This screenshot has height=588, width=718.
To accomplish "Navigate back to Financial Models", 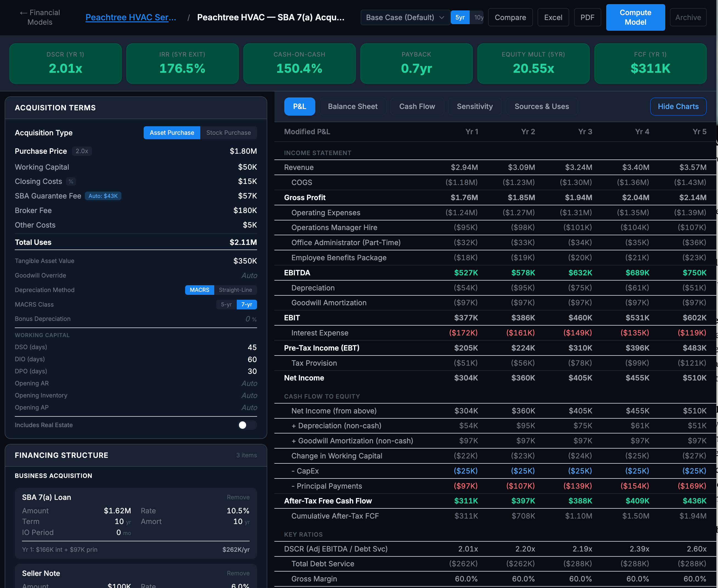I will coord(40,17).
